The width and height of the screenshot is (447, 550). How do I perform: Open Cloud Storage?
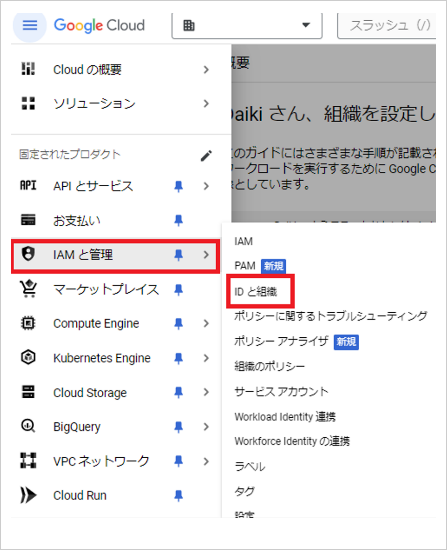pyautogui.click(x=90, y=393)
